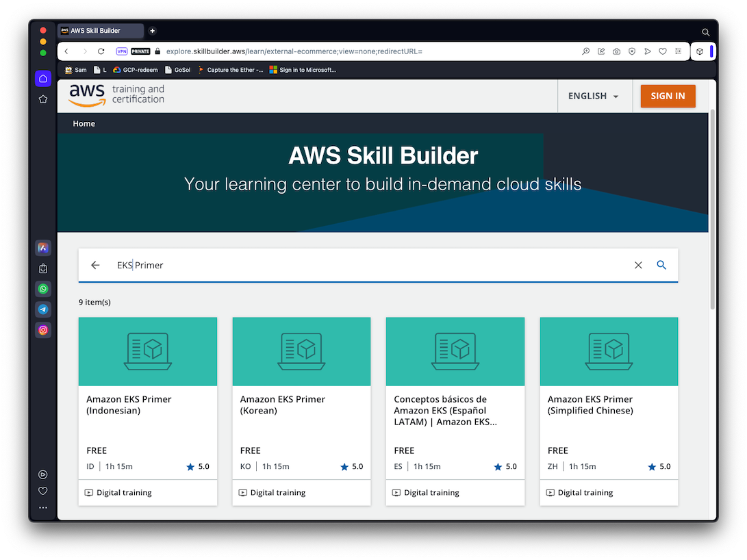
Task: Open Capture the Ether bookmark
Action: (x=231, y=70)
